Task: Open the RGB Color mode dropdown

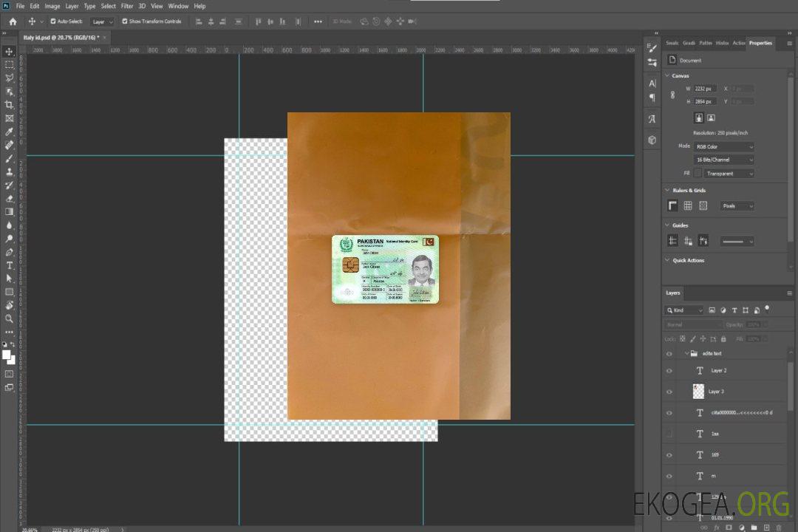Action: coord(723,146)
